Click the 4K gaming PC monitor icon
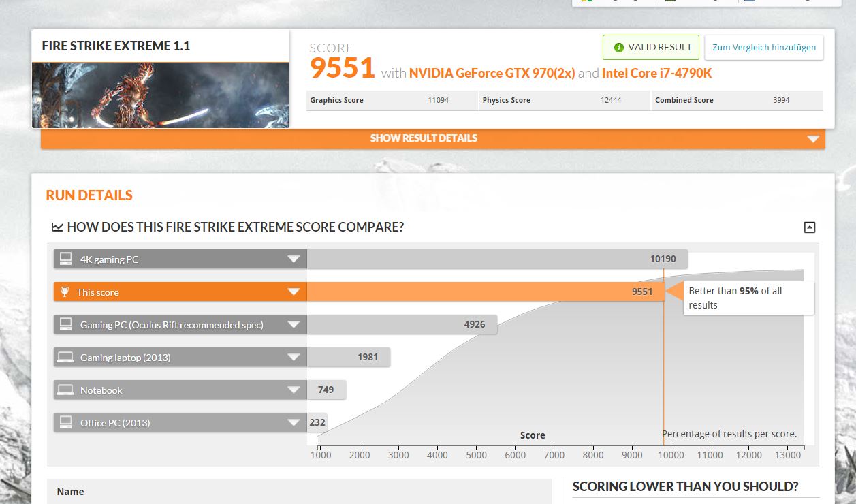This screenshot has width=856, height=504. 65,259
